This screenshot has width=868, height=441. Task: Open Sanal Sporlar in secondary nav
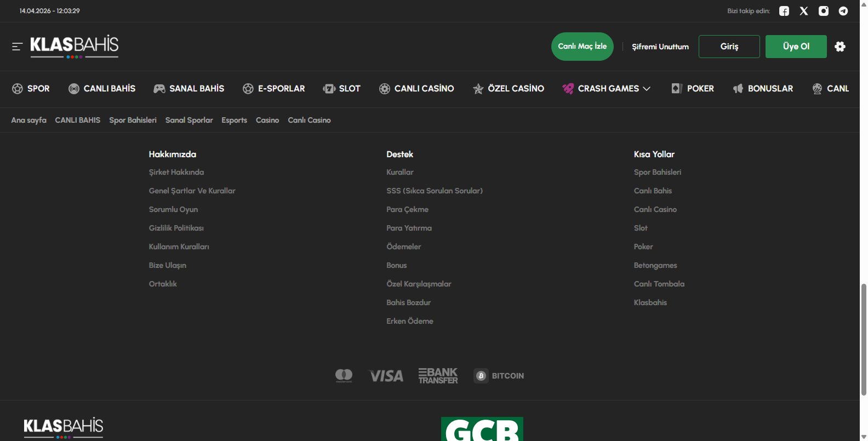click(189, 120)
